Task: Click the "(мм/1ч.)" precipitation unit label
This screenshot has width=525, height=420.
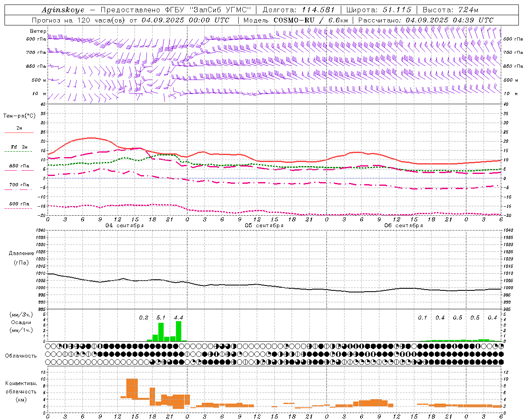Action: coord(21,330)
